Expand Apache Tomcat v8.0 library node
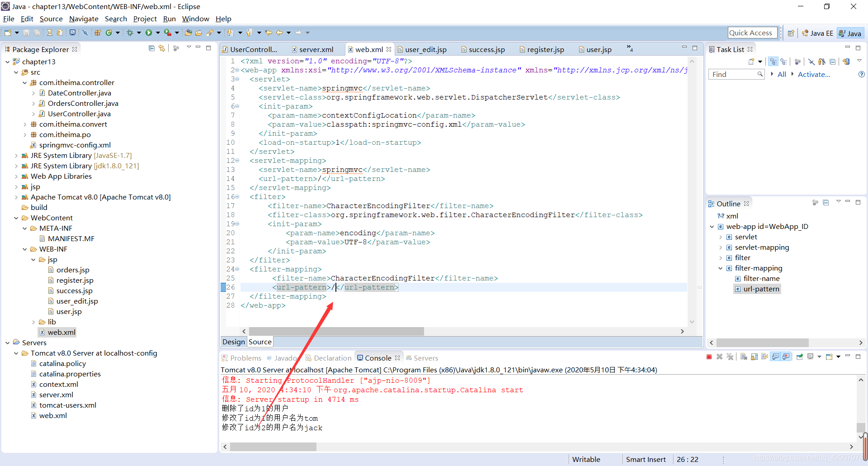The height and width of the screenshot is (466, 868). (x=16, y=197)
